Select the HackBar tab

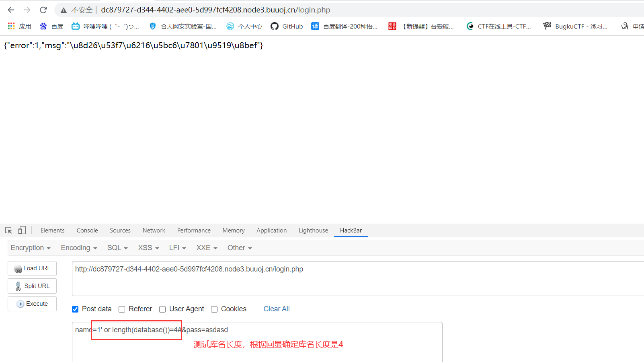(351, 230)
